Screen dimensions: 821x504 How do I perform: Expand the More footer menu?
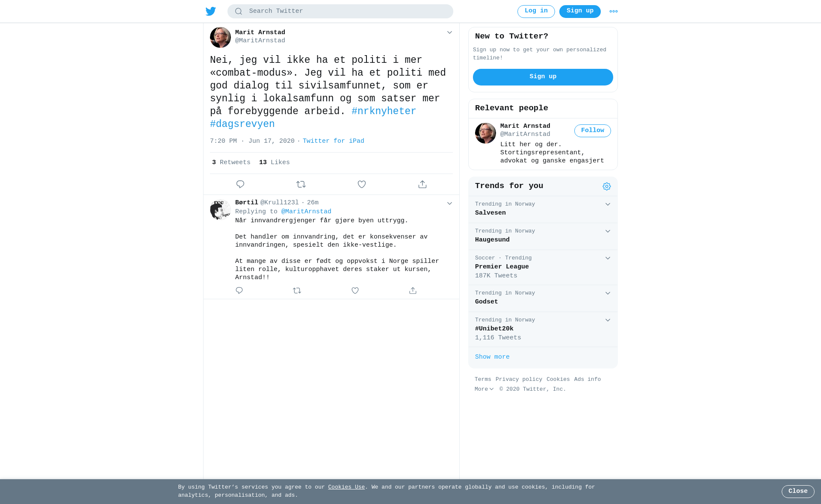pyautogui.click(x=484, y=389)
